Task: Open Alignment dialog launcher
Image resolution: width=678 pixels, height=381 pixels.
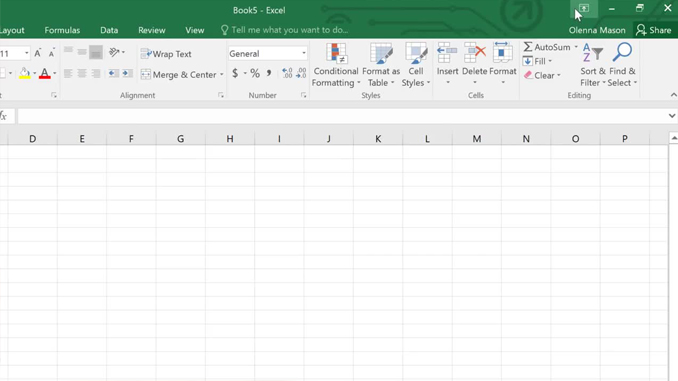Action: pos(221,95)
